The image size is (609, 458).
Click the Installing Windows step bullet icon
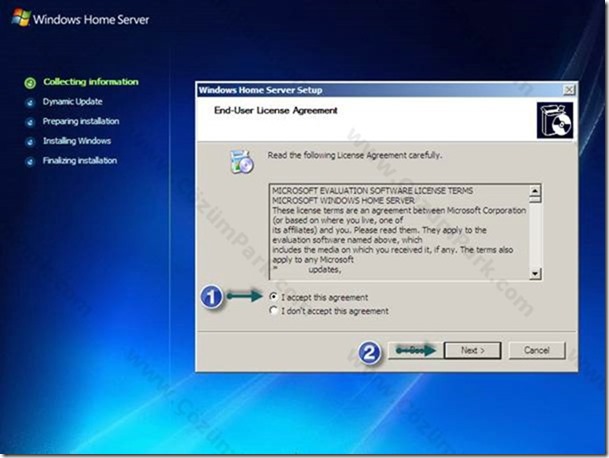30,142
